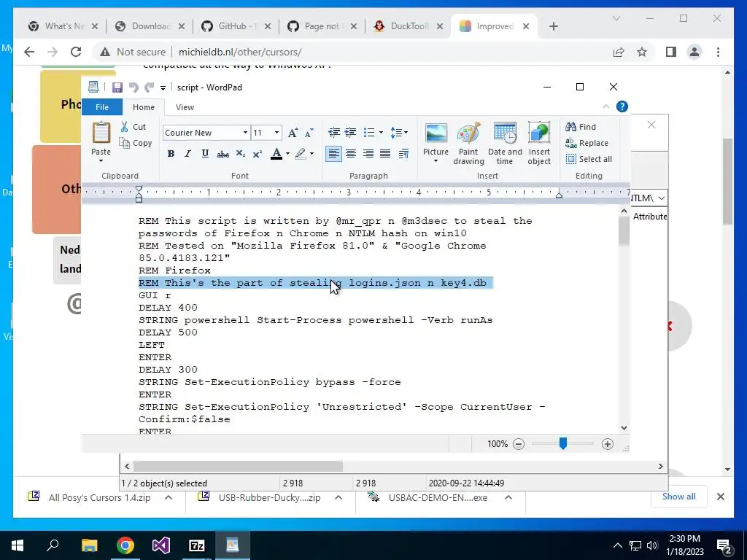
Task: Select center text alignment
Action: tap(351, 153)
